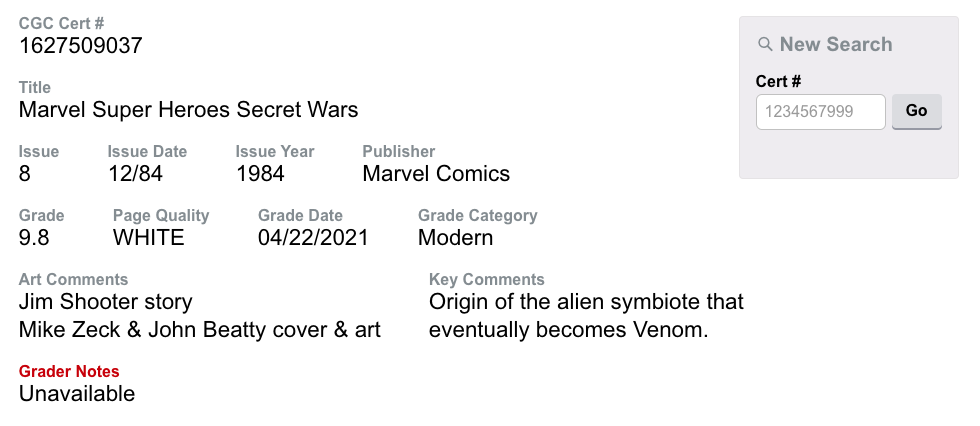Click the Key Comments label
The height and width of the screenshot is (426, 980).
(487, 280)
